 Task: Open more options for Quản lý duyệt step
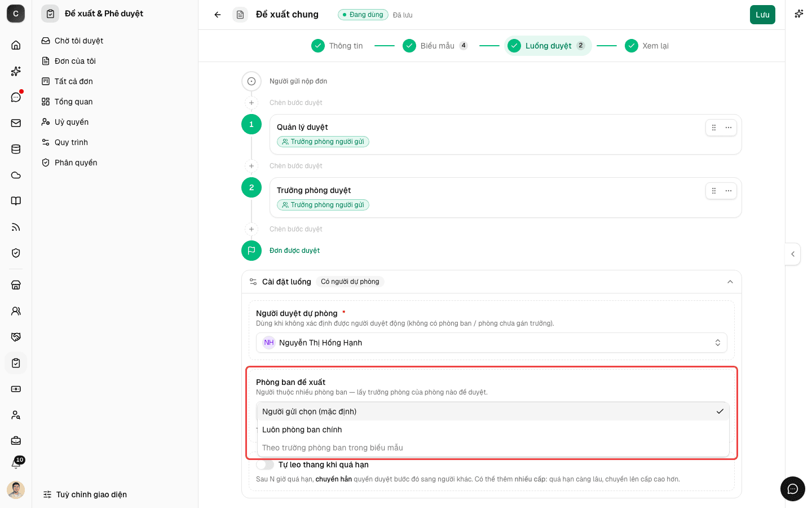pos(729,128)
